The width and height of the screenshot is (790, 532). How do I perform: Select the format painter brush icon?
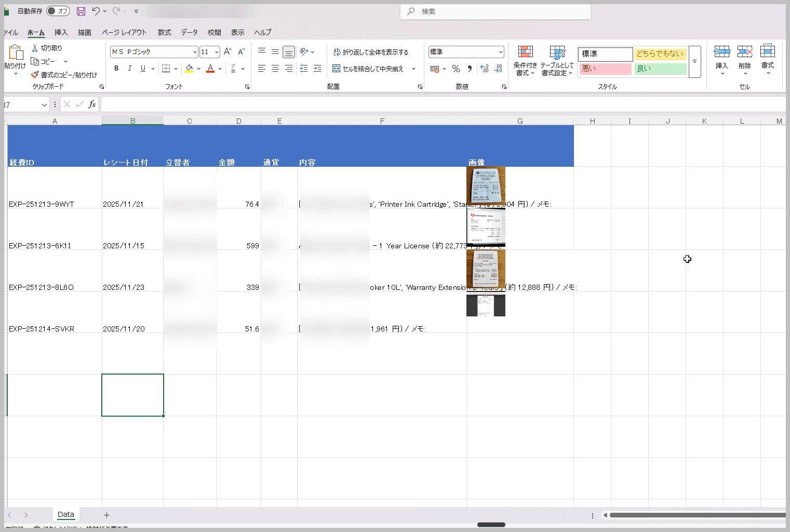(35, 75)
